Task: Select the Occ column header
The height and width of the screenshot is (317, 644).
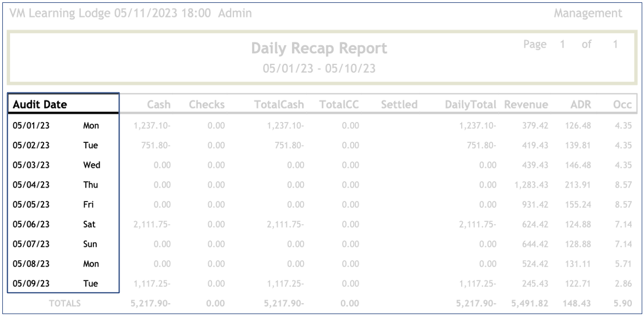Action: (x=622, y=105)
